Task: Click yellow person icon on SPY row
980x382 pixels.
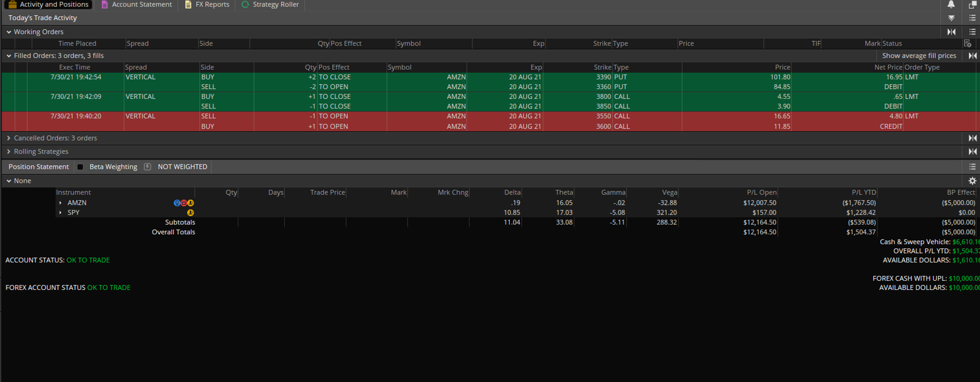Action: tap(190, 213)
